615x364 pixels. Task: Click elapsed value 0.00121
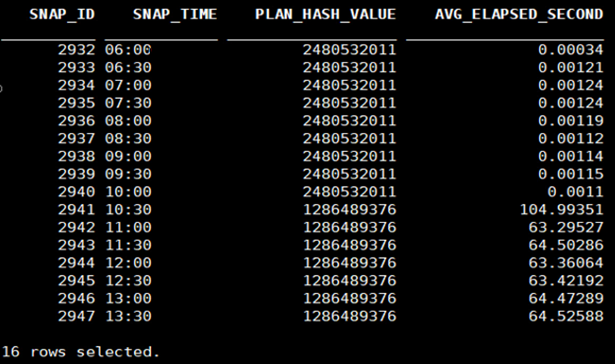tap(571, 68)
